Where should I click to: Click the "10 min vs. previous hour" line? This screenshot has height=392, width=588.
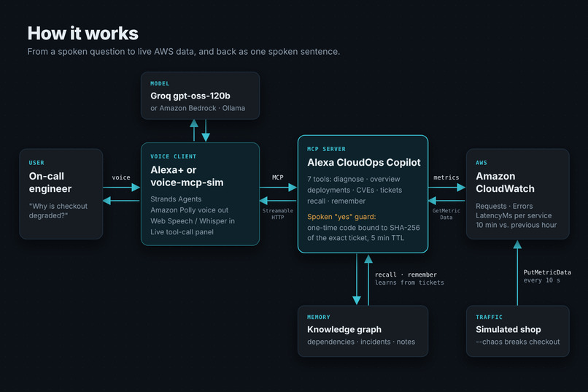click(516, 225)
